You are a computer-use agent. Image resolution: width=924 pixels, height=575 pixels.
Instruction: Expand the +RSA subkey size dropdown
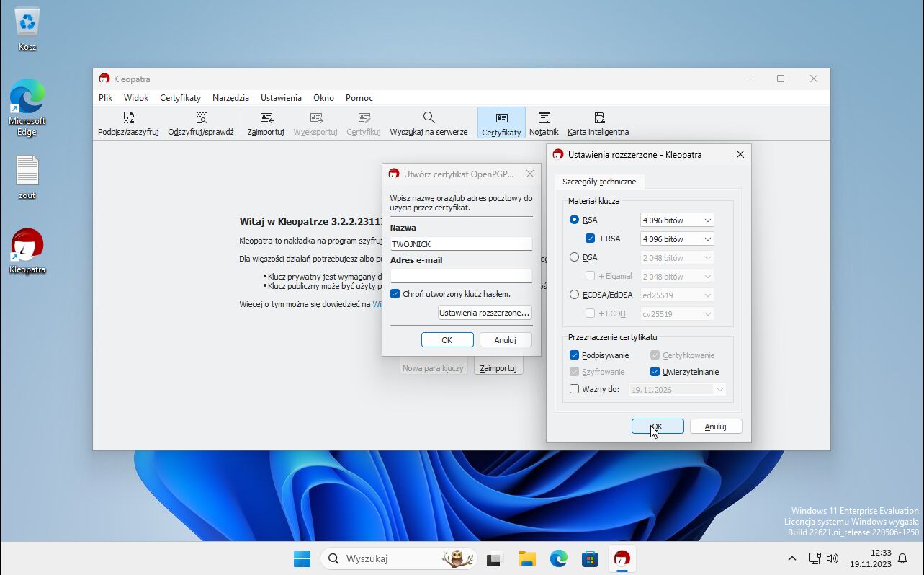(x=677, y=239)
